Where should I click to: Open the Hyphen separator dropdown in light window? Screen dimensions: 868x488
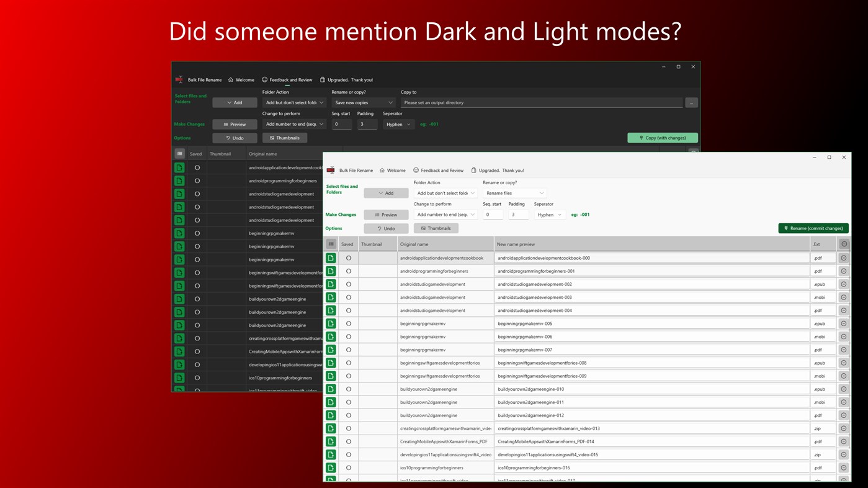click(550, 215)
